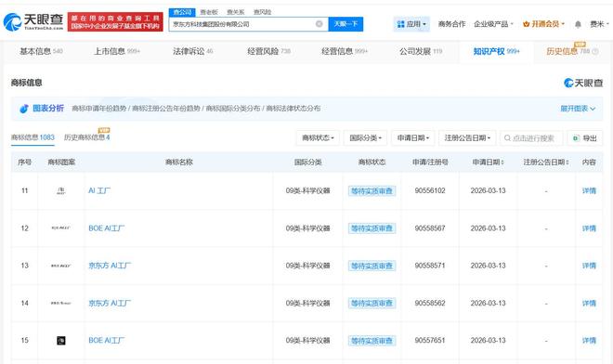The height and width of the screenshot is (364, 613).
Task: Open 详情 for row 13
Action: (x=589, y=266)
